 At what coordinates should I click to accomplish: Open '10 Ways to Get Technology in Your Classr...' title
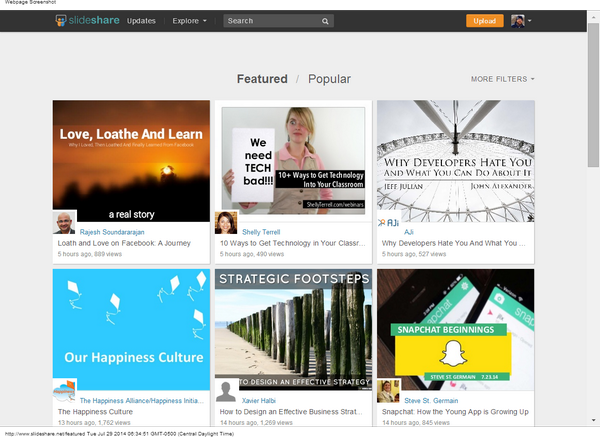click(x=293, y=243)
